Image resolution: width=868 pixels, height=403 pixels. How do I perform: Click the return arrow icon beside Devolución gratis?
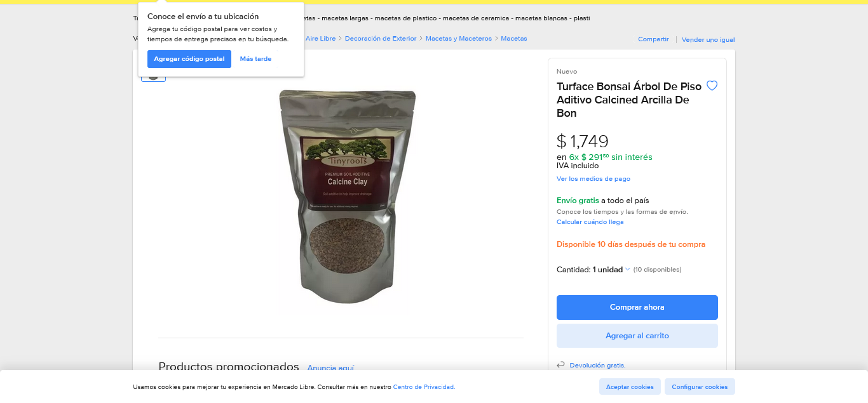point(560,365)
